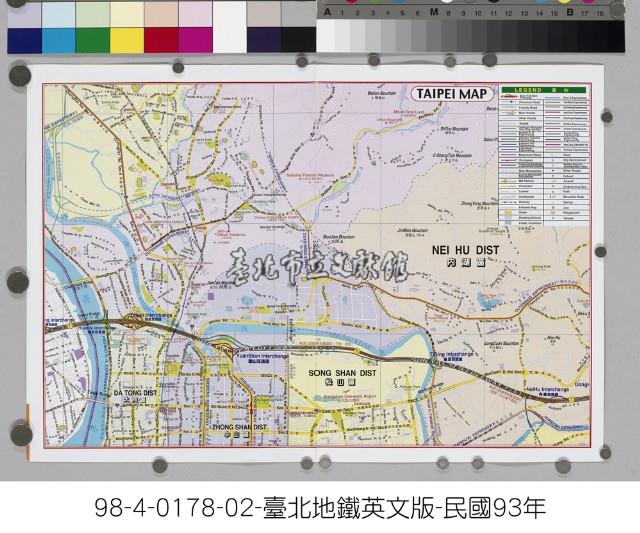Click the red calibration swatch
Screen dimensions: 640x533
click(x=161, y=40)
